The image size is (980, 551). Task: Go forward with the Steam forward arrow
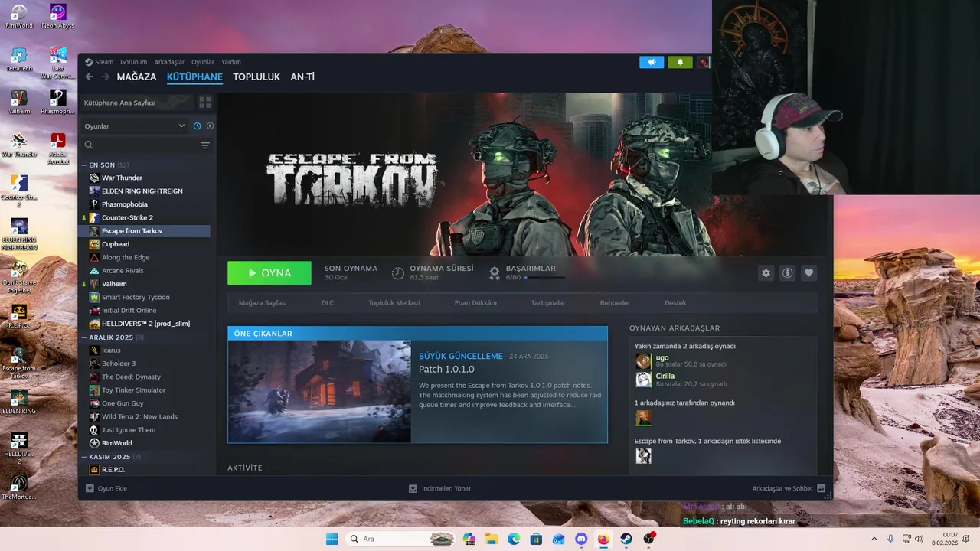click(106, 77)
